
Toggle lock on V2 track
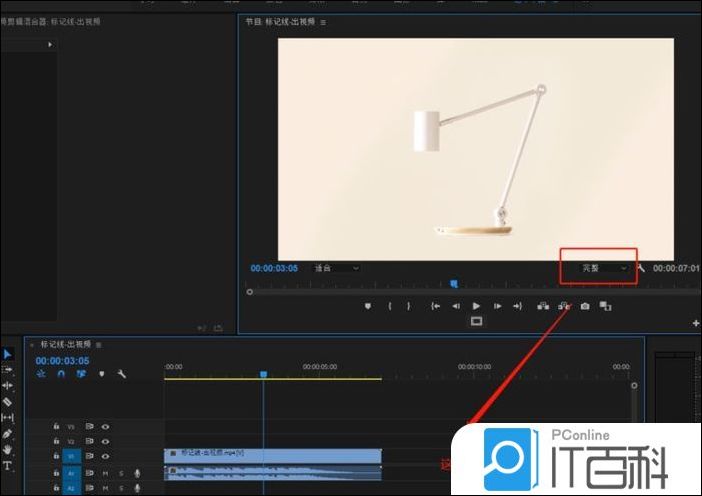(56, 441)
